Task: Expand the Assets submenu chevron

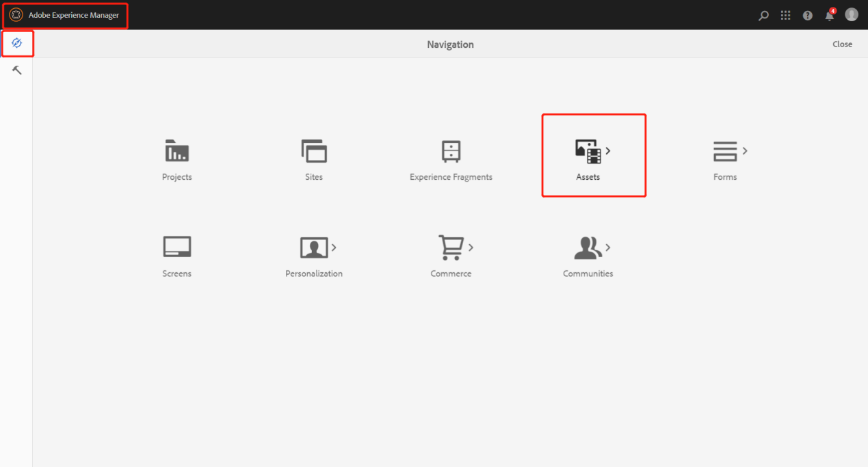Action: pyautogui.click(x=608, y=151)
